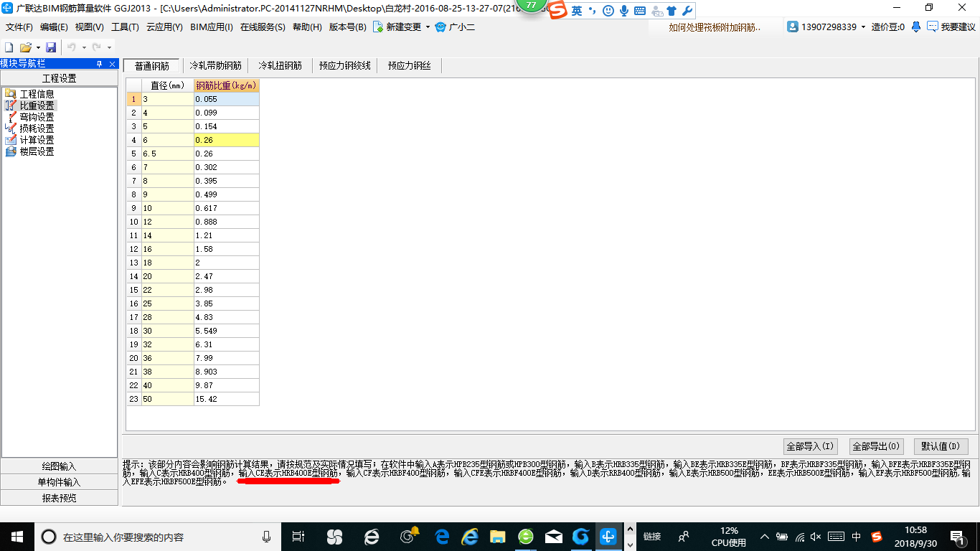
Task: Select the weight cell 0.617
Action: tap(227, 208)
